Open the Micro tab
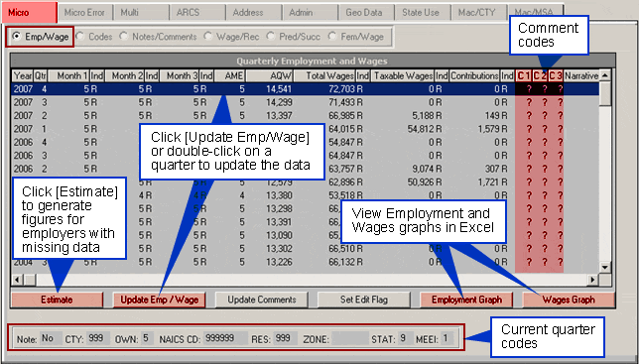This screenshot has width=639, height=364. (x=29, y=12)
